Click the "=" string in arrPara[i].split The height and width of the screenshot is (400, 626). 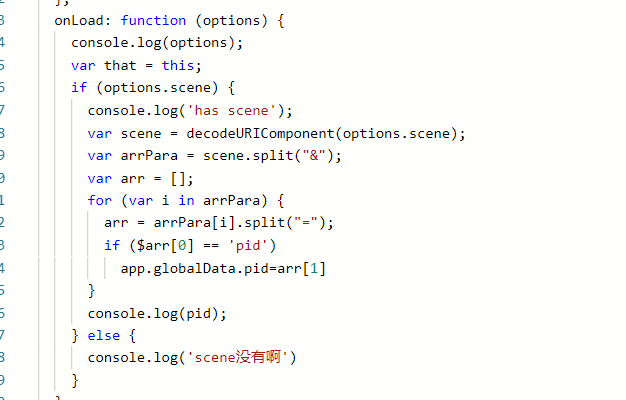point(306,223)
